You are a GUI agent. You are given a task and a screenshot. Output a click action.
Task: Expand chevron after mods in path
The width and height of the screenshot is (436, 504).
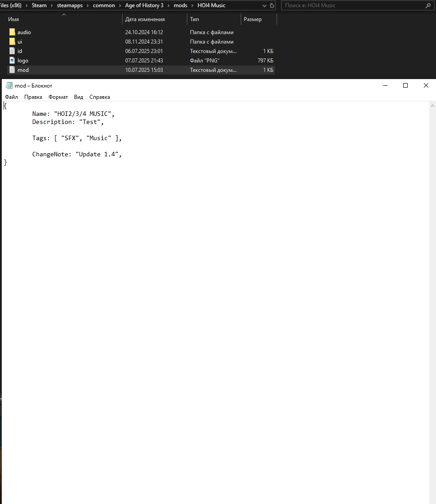click(192, 5)
